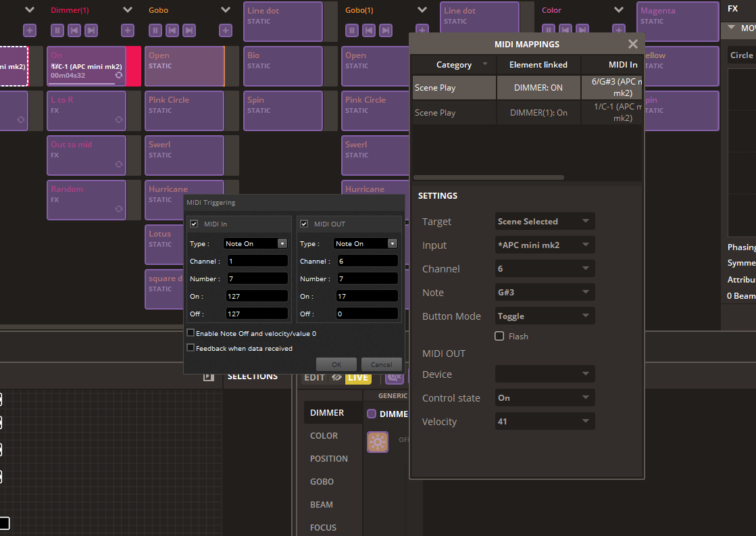Enable Feedback when data received

click(x=191, y=347)
